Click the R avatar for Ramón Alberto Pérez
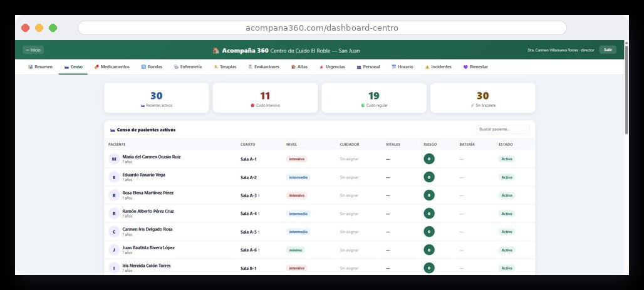The image size is (644, 290). 114,214
